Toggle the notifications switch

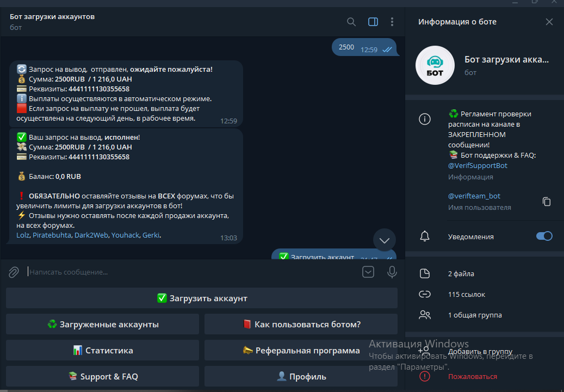coord(544,236)
